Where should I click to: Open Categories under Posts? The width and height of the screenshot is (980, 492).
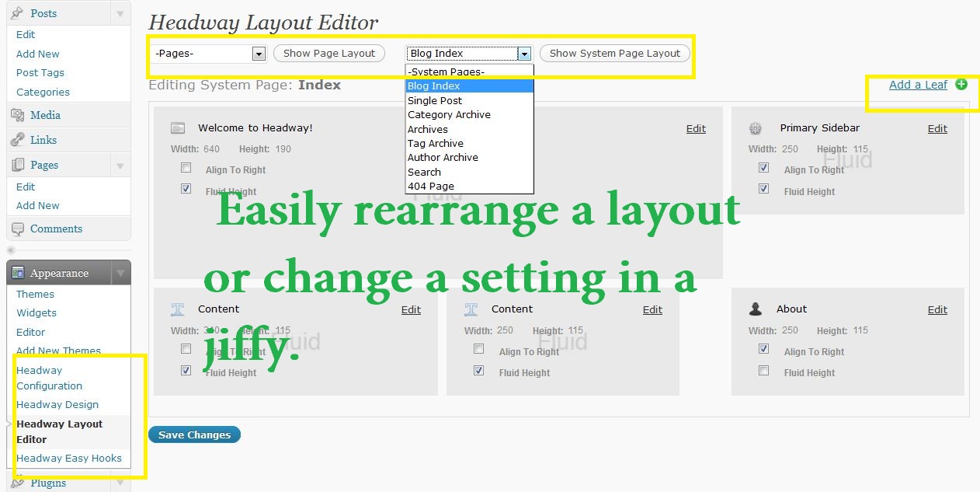click(43, 92)
